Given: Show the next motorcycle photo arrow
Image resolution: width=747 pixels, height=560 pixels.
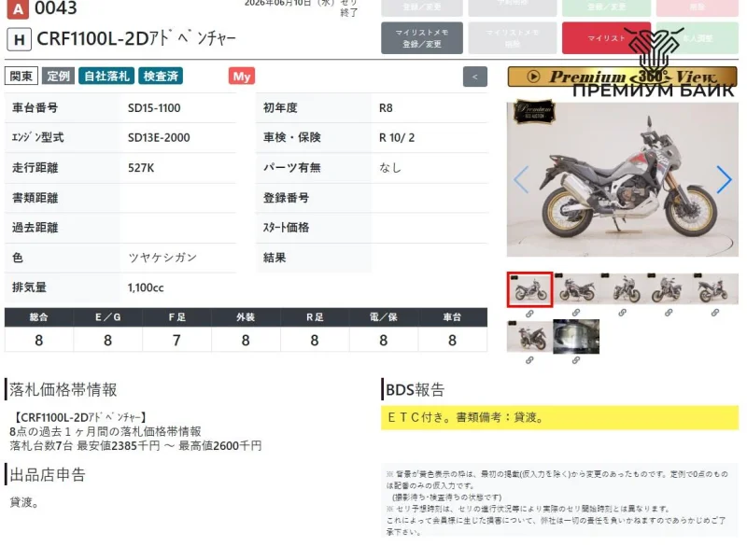Looking at the screenshot, I should point(724,179).
